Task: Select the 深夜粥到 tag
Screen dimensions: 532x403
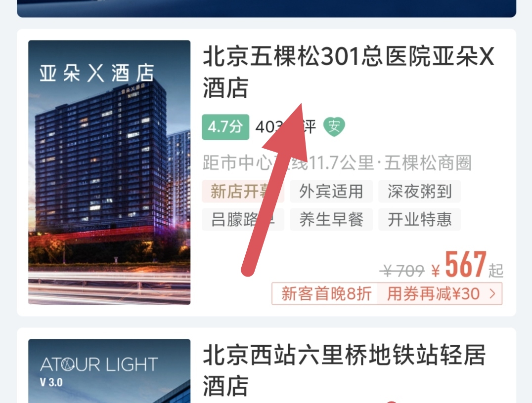Action: coord(419,192)
